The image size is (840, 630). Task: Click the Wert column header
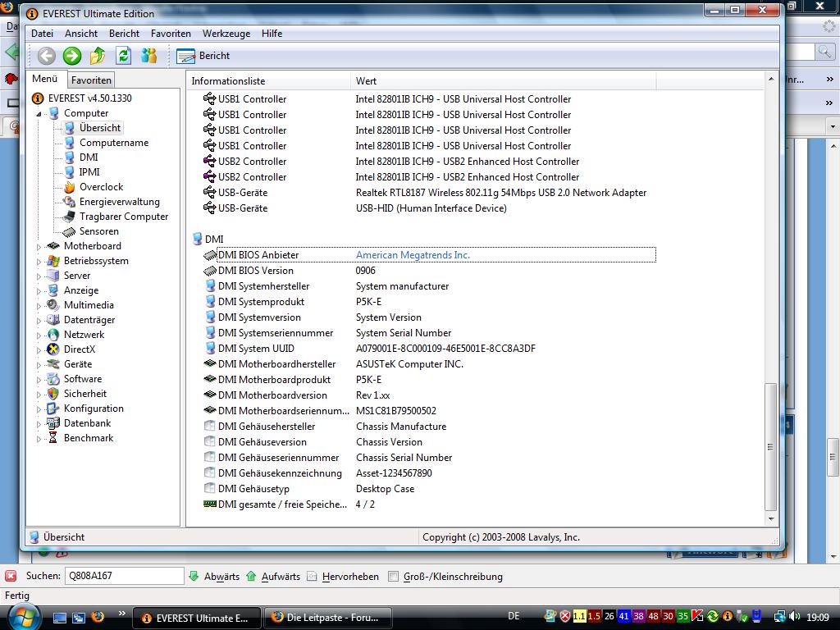tap(503, 81)
